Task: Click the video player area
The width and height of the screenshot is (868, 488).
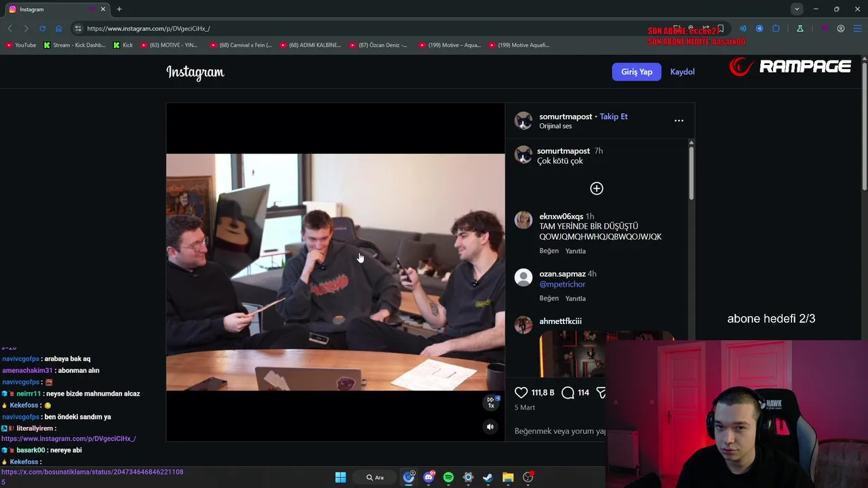Action: tap(336, 272)
